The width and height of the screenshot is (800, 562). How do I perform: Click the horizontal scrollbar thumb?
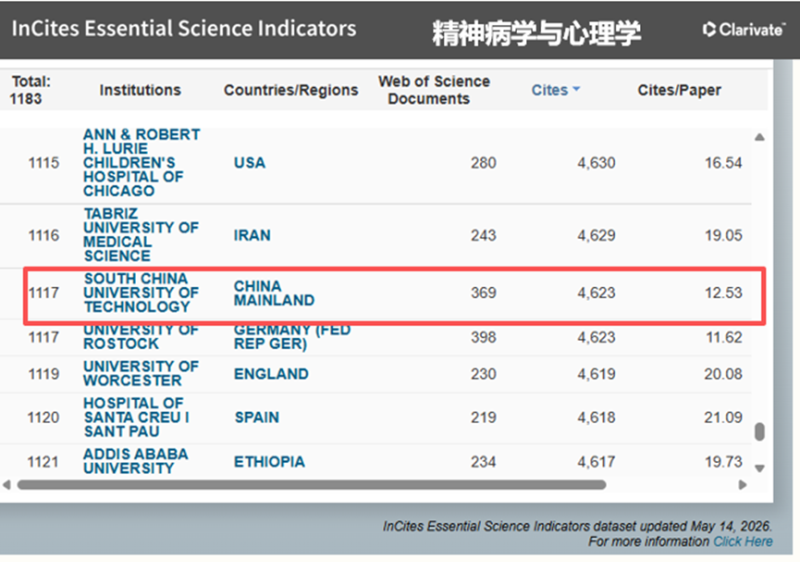pyautogui.click(x=312, y=484)
